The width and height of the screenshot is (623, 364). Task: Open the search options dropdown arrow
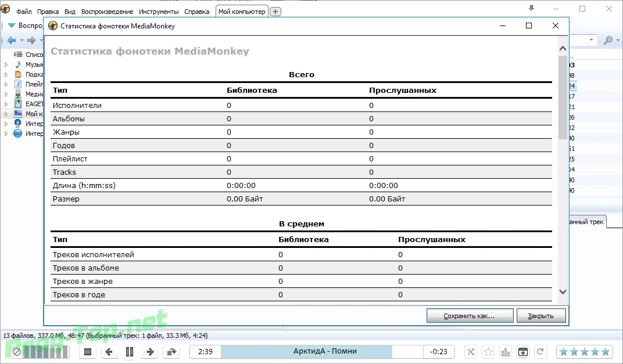pos(618,40)
